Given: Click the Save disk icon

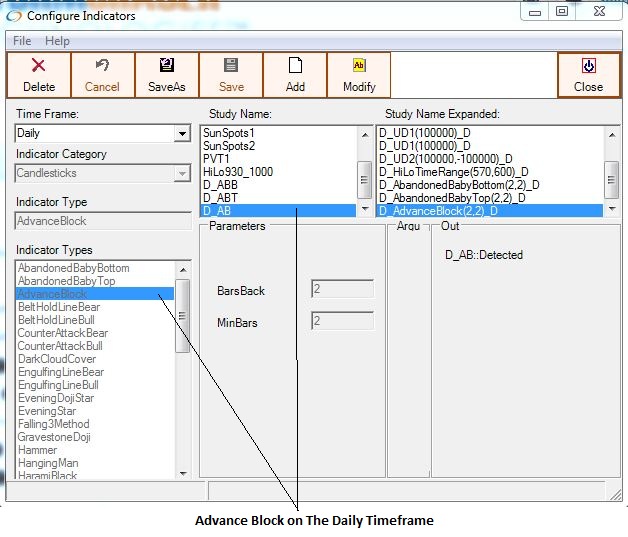Looking at the screenshot, I should 230,66.
